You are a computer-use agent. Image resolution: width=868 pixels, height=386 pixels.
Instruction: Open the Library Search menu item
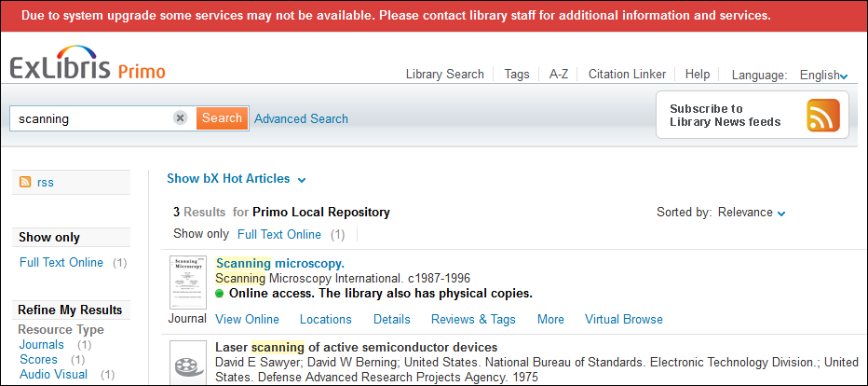445,75
